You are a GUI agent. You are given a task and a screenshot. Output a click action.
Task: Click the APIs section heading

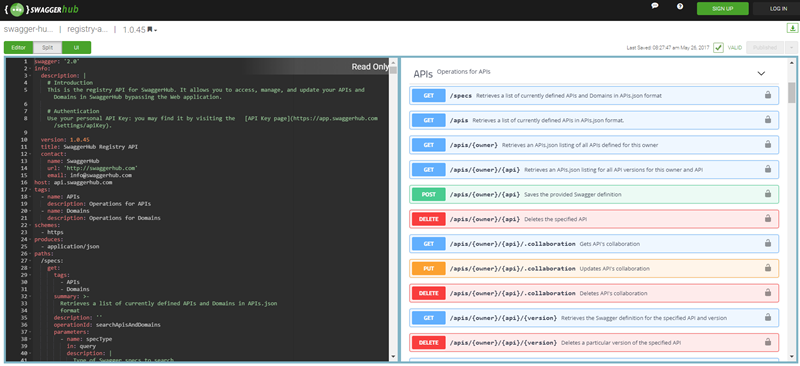(423, 74)
